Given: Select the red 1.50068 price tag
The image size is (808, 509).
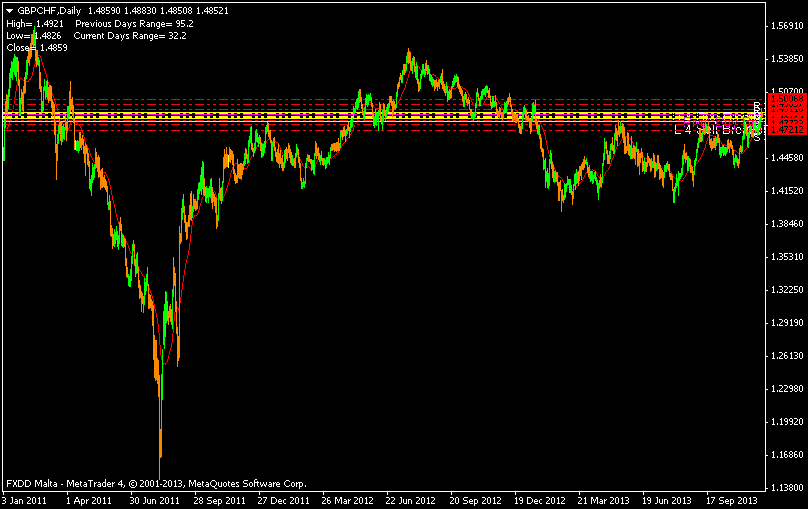Looking at the screenshot, I should [x=785, y=100].
